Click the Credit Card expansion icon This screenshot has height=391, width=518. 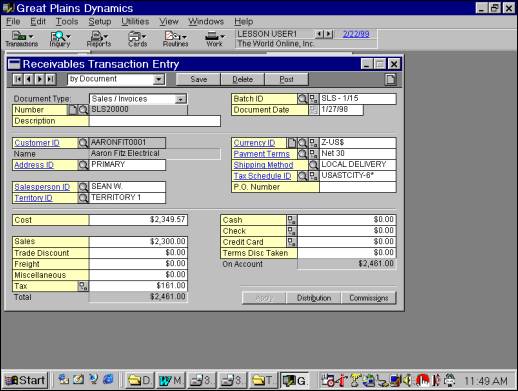tap(292, 242)
